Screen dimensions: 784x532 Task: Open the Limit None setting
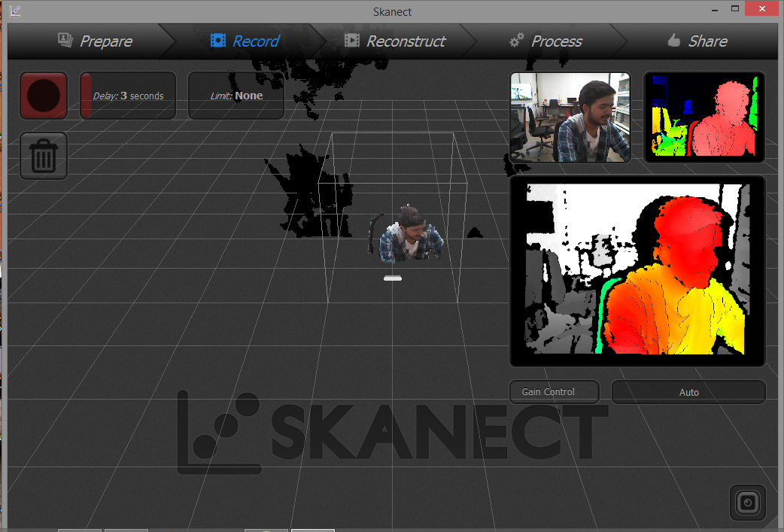[236, 96]
